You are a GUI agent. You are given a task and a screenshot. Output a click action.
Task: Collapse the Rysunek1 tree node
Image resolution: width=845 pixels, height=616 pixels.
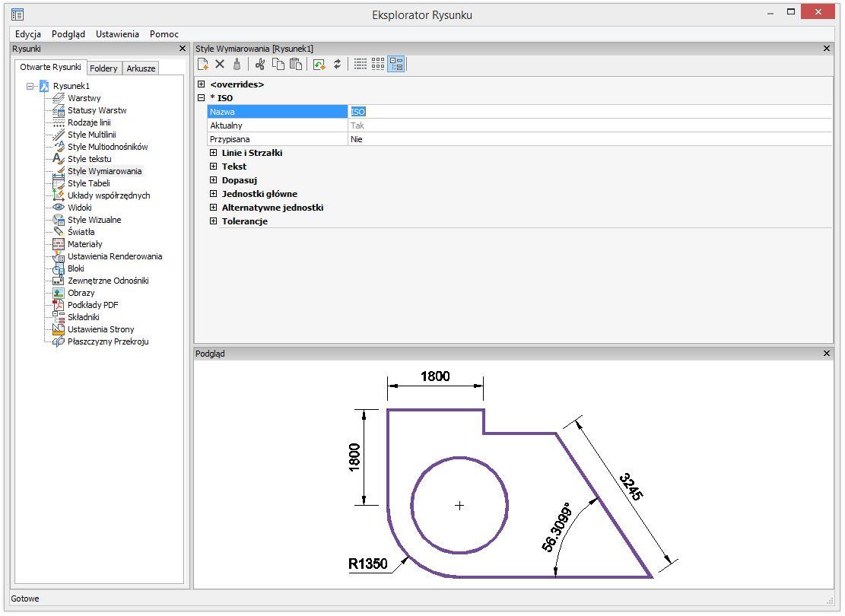coord(30,86)
